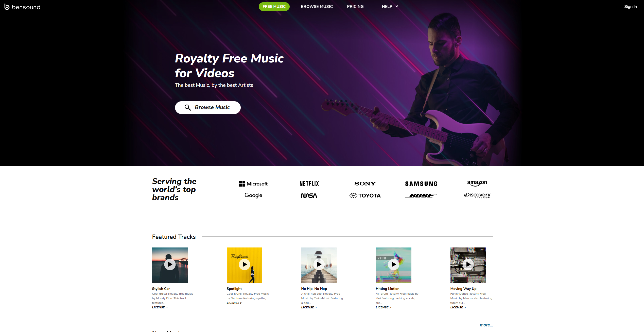This screenshot has height=332, width=644.
Task: Open the more... featured tracks link
Action: pos(486,325)
